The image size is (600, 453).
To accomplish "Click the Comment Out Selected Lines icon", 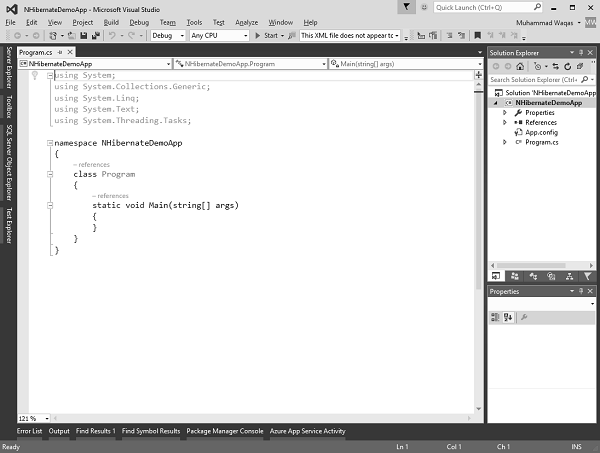I will (x=449, y=36).
